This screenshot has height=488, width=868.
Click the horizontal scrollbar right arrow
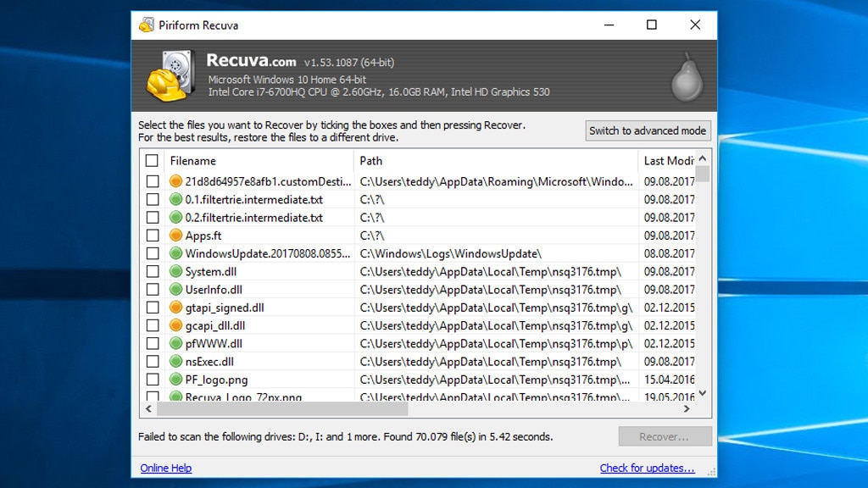(x=687, y=409)
